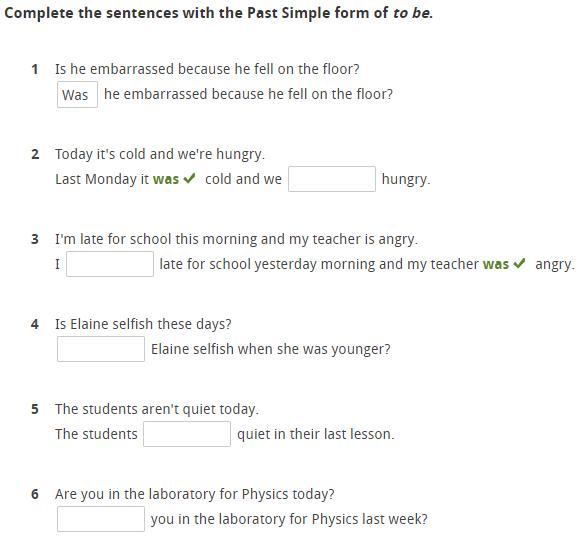Click the green 'was' answer before 'angry'
The image size is (583, 560).
pos(496,264)
